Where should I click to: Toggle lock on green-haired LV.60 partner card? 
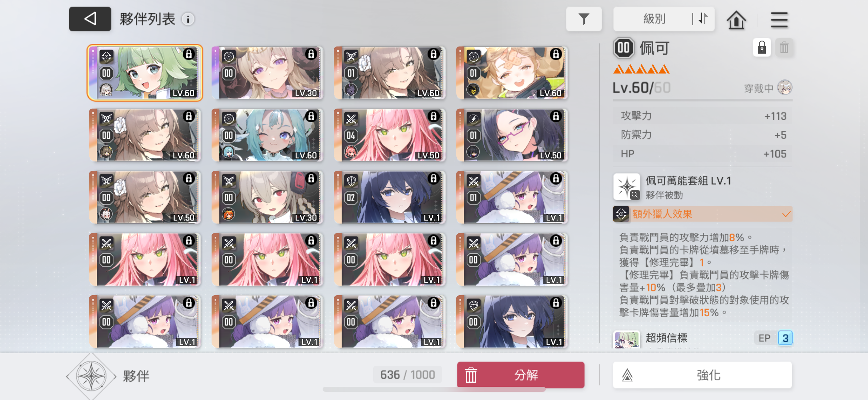(x=189, y=54)
